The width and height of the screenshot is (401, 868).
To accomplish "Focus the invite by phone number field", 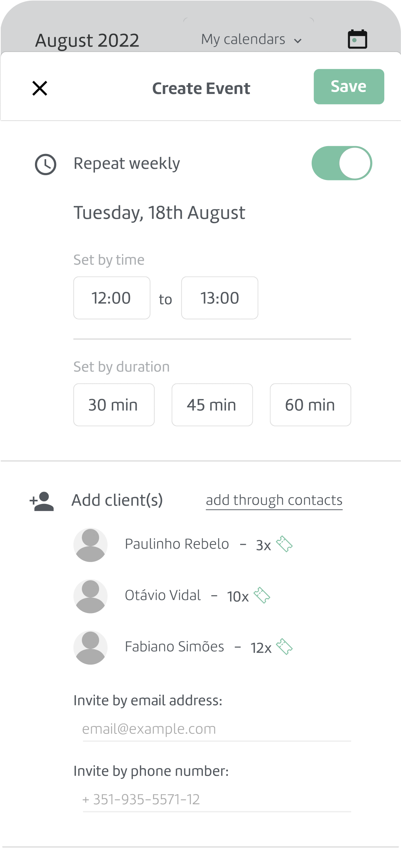I will (x=216, y=799).
